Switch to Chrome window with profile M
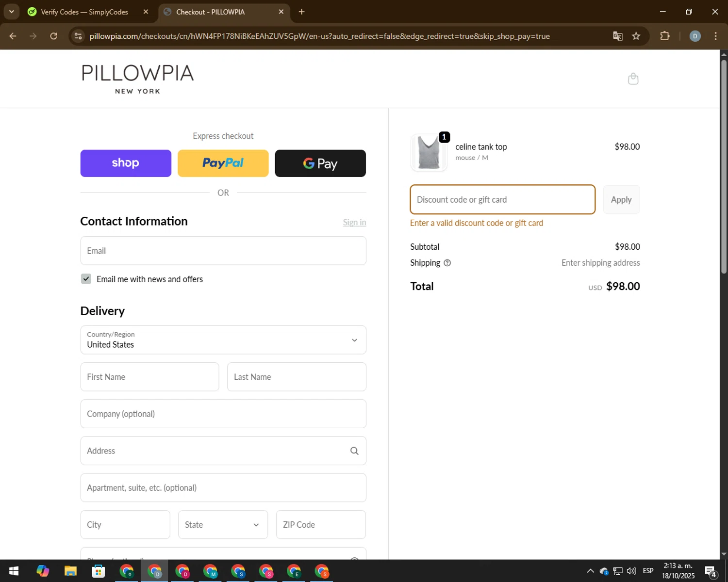The image size is (728, 582). 210,571
